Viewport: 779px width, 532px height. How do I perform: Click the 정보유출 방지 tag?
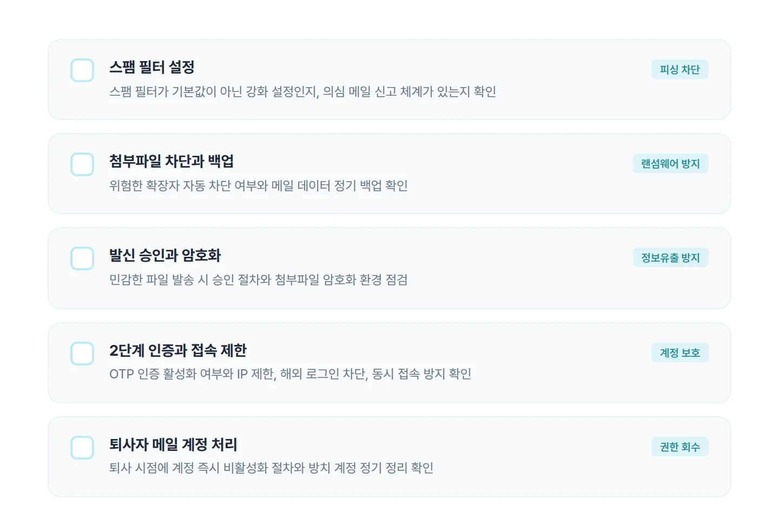coord(671,257)
